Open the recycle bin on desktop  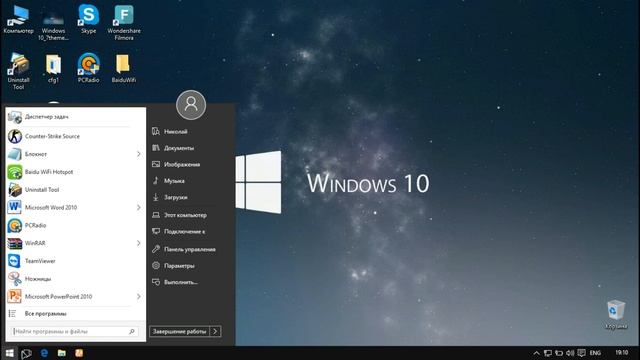pos(616,314)
